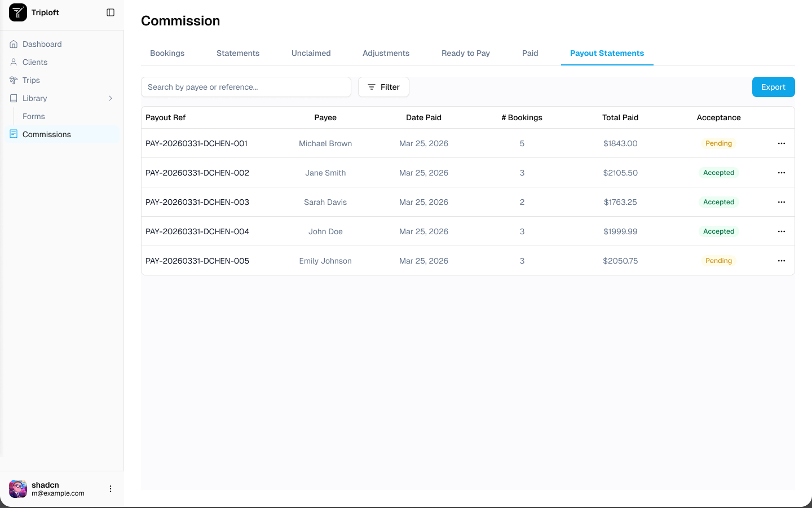Focus the payee or reference search field
The height and width of the screenshot is (508, 812).
[246, 87]
